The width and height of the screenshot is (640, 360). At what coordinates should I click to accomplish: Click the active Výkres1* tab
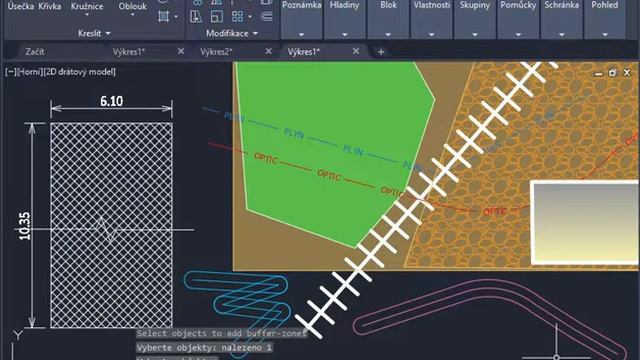(x=304, y=52)
